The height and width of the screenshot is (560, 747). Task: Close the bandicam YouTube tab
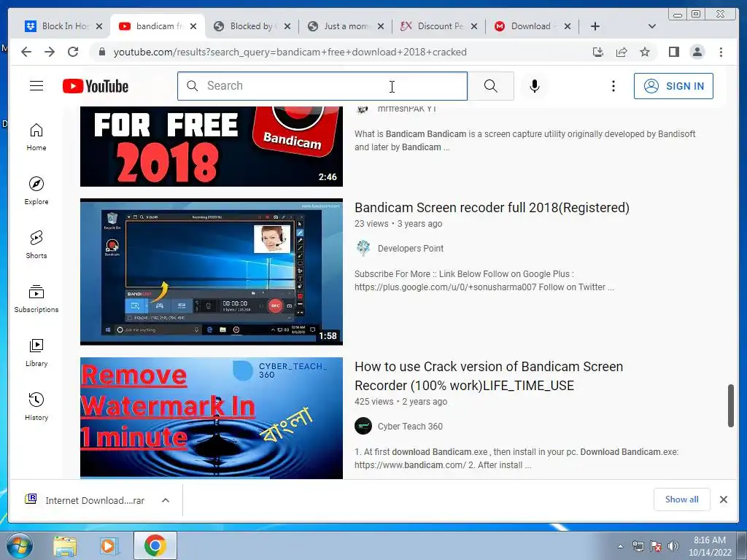(193, 27)
